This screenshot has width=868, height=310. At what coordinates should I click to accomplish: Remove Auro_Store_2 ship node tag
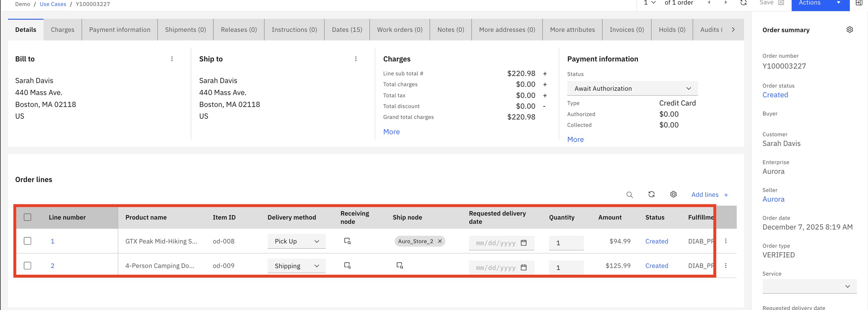(440, 241)
